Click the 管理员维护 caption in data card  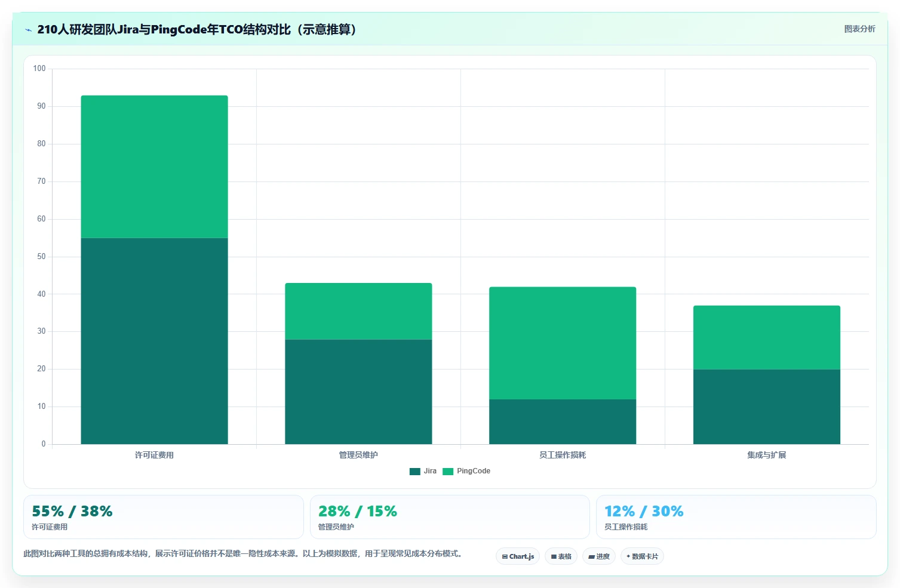point(336,527)
